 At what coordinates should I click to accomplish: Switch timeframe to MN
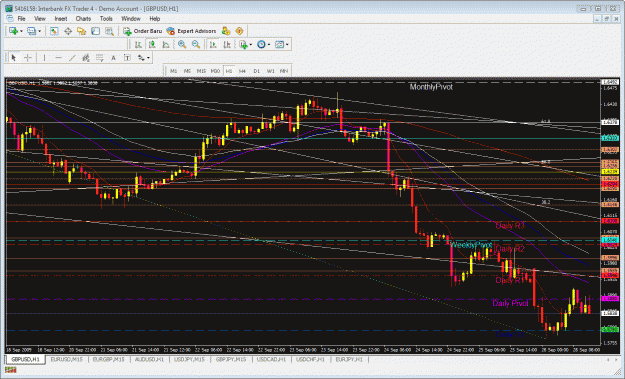click(284, 71)
